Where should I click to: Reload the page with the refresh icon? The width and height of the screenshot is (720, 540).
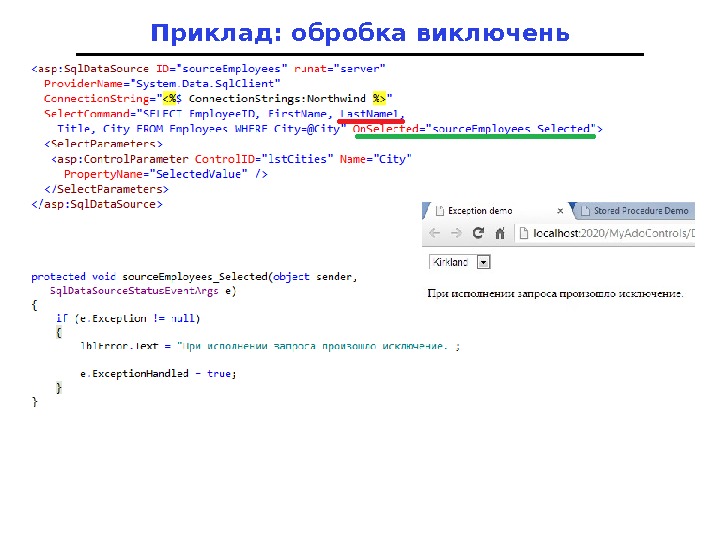(478, 233)
